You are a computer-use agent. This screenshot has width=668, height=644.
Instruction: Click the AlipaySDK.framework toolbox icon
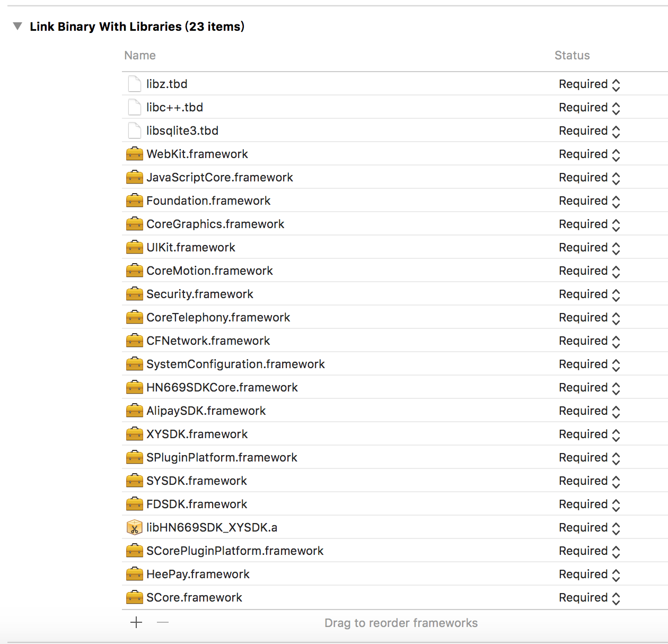coord(135,411)
